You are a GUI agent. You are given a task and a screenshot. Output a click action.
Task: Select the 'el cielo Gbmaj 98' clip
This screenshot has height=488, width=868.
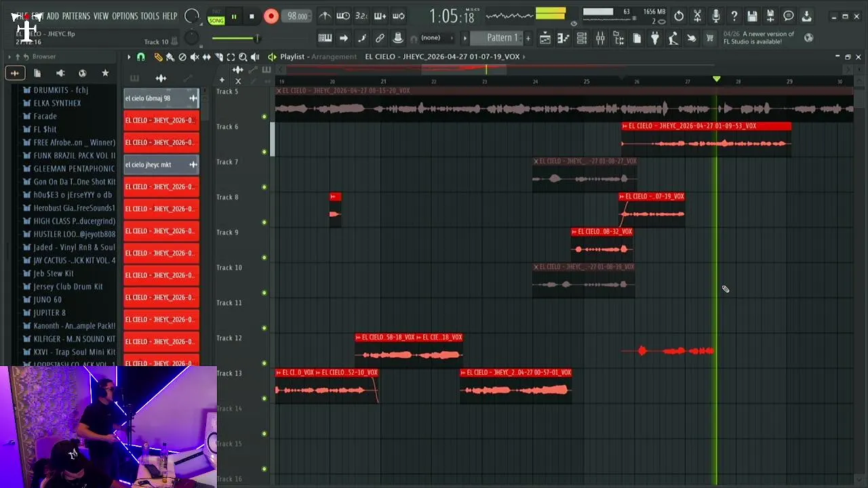161,98
